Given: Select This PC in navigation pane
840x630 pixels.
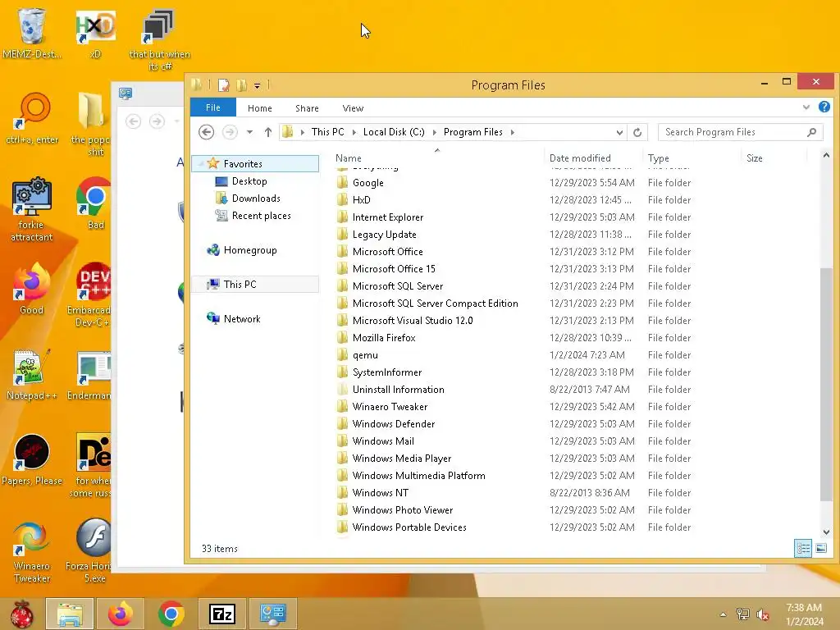Looking at the screenshot, I should click(x=256, y=284).
